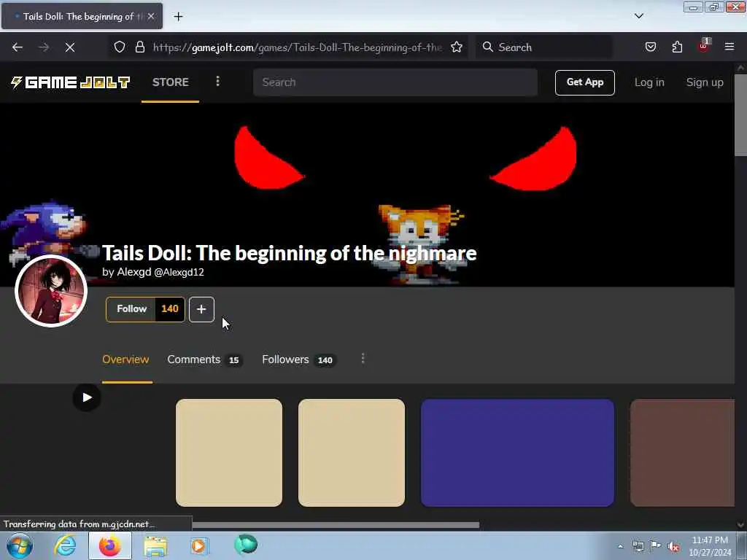
Task: Bookmark the page with the star icon
Action: (457, 47)
